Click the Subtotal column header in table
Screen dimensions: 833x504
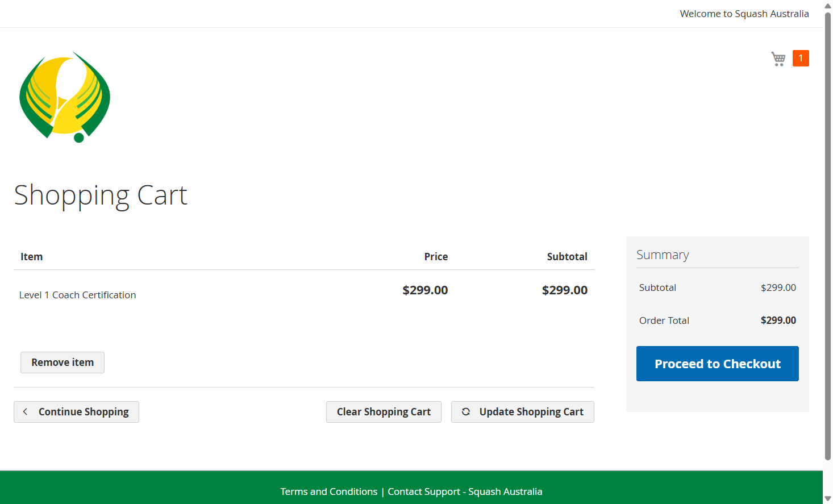(567, 257)
